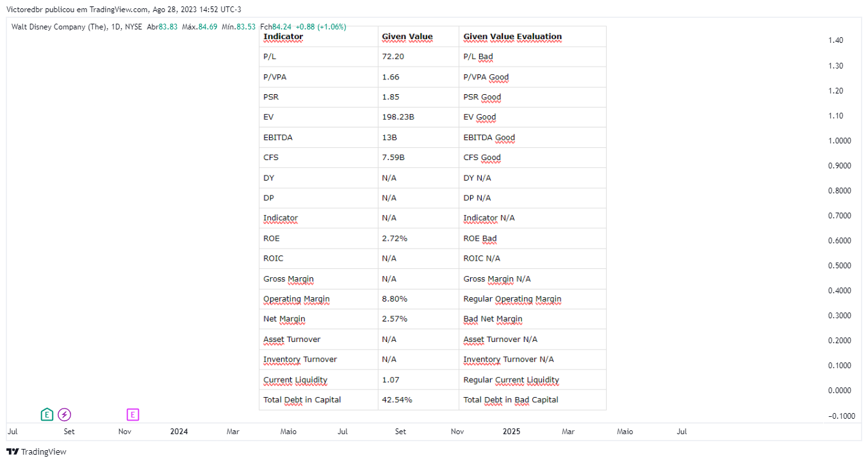This screenshot has height=463, width=868.
Task: Click the P/L value 72.20
Action: [x=393, y=56]
